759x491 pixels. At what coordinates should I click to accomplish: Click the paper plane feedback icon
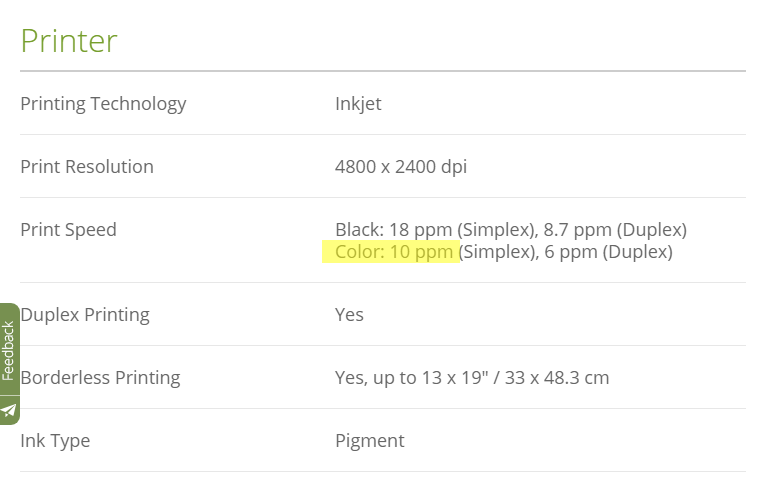coord(9,411)
